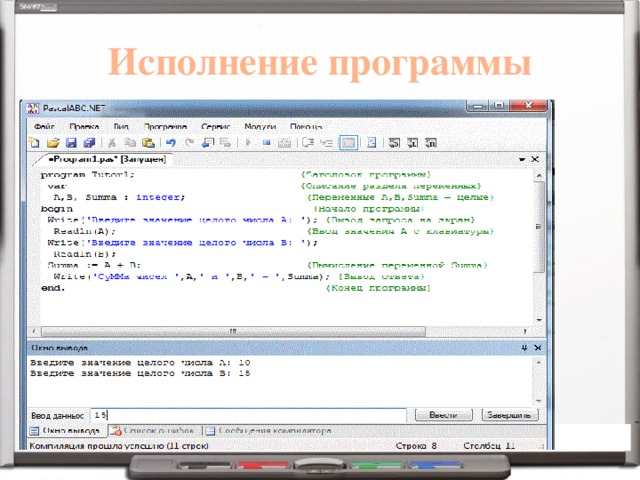Click the 'Readln(B);' code line

tap(84, 254)
